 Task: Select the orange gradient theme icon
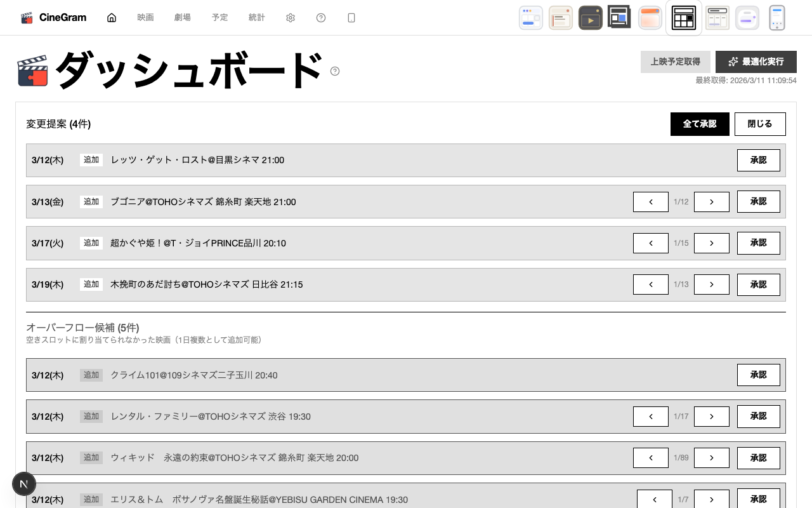point(650,18)
